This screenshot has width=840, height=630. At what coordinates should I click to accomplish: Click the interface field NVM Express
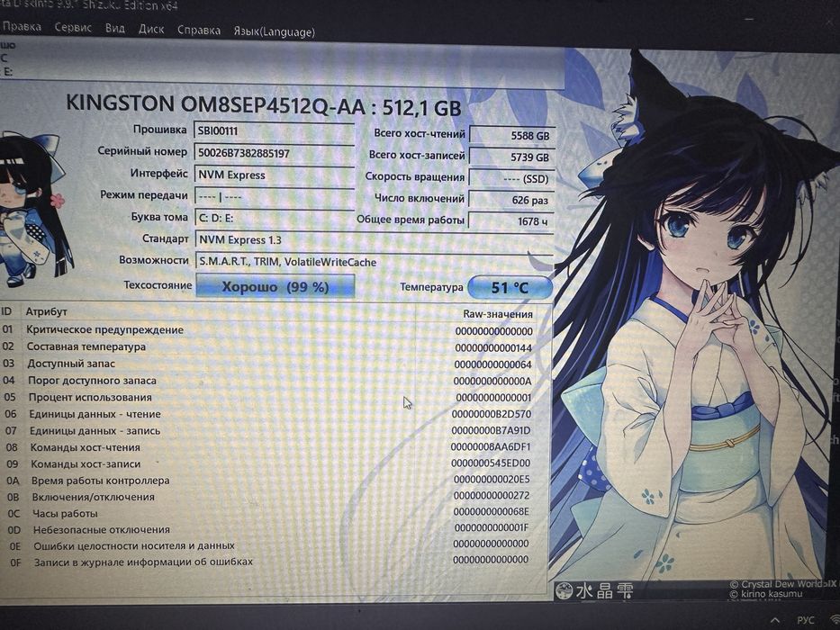(274, 175)
